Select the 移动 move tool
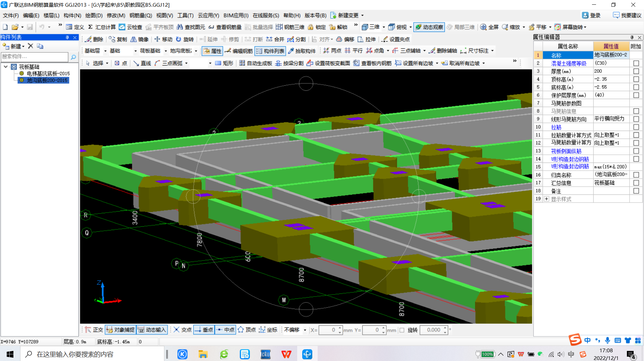The height and width of the screenshot is (361, 644). point(163,39)
